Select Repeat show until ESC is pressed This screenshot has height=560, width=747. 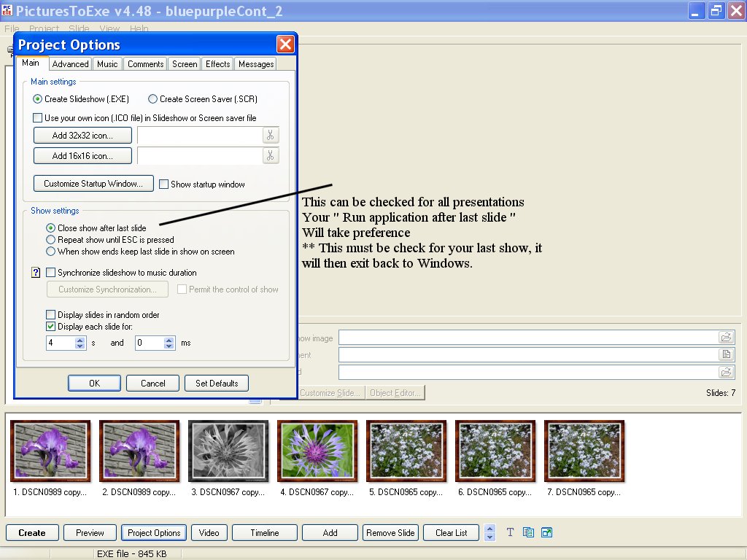click(x=50, y=240)
